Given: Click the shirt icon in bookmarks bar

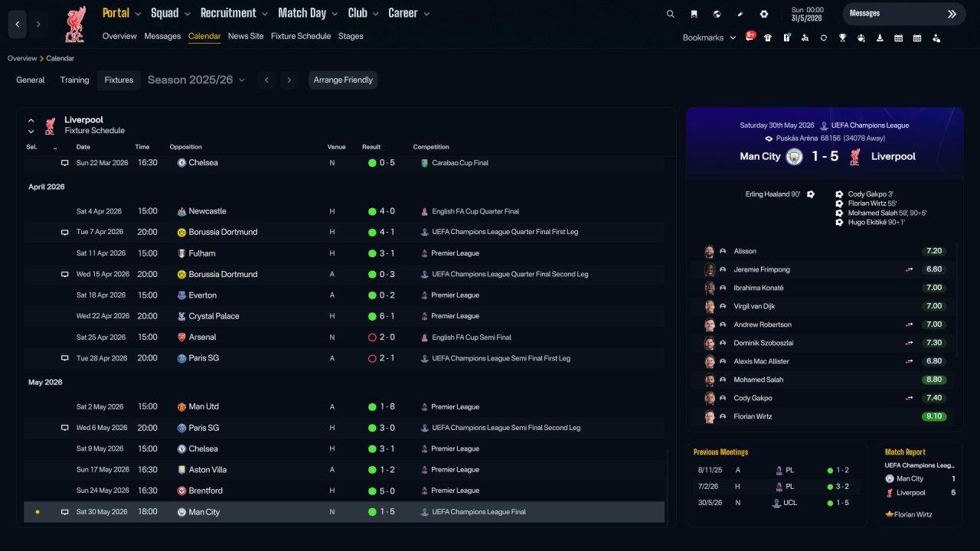Looking at the screenshot, I should point(768,37).
